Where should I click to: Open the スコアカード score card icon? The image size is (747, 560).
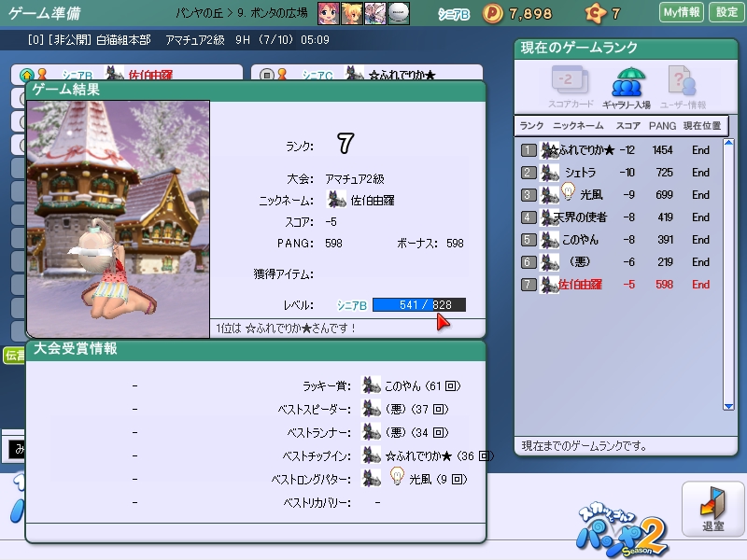tap(570, 87)
